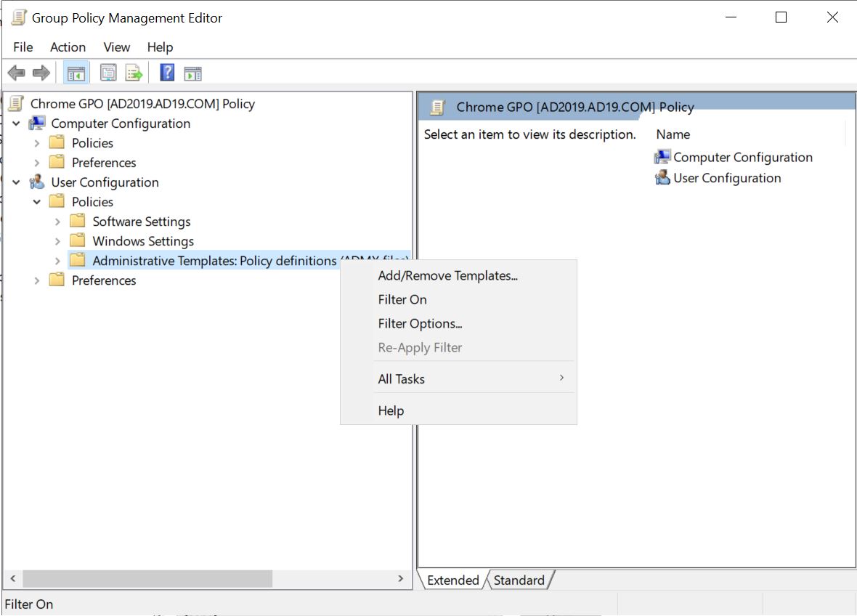This screenshot has height=616, width=857.
Task: Expand the Windows Settings folder
Action: [x=57, y=241]
